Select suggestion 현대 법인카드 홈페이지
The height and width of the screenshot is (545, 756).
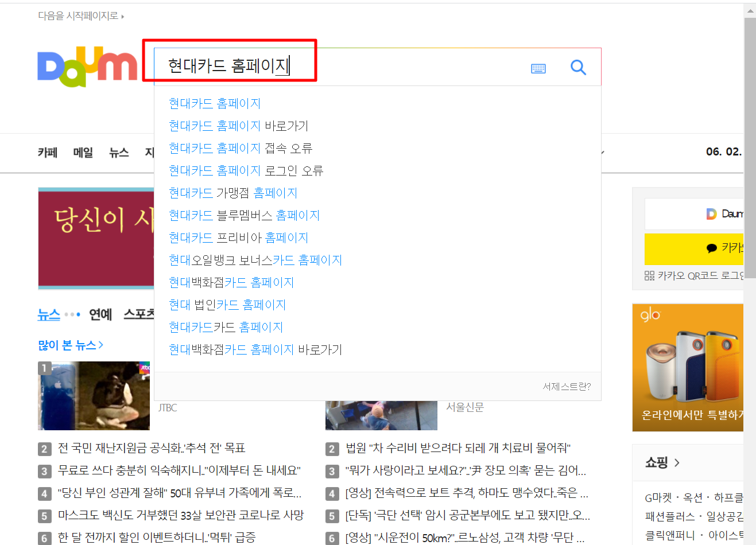(x=227, y=305)
